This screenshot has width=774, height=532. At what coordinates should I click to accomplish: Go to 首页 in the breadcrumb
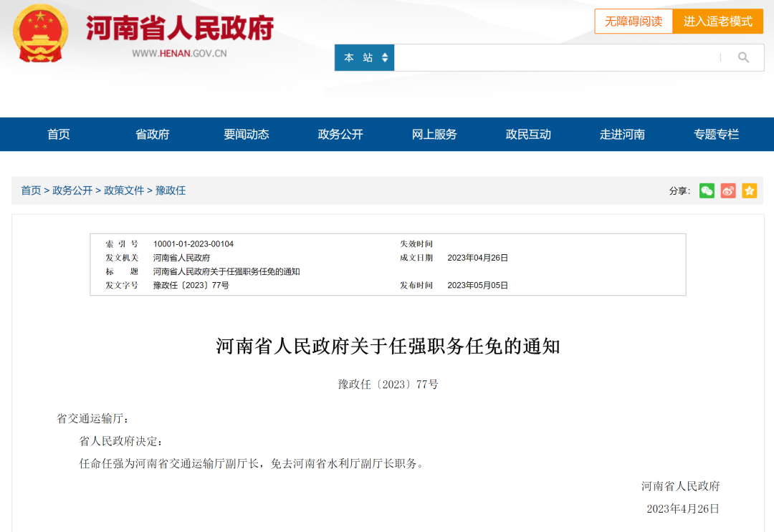(x=31, y=190)
